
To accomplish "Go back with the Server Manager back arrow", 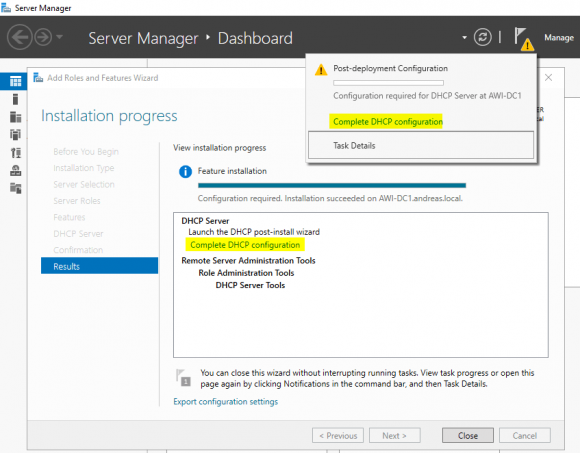I will click(19, 37).
